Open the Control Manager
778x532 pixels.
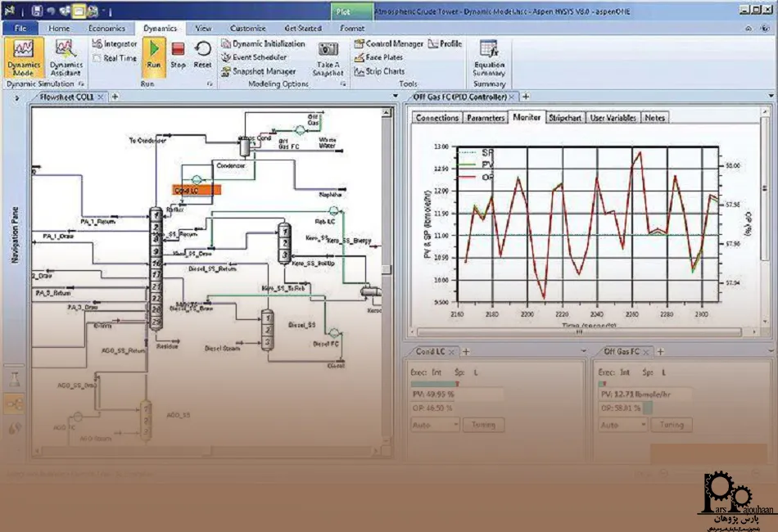(388, 44)
